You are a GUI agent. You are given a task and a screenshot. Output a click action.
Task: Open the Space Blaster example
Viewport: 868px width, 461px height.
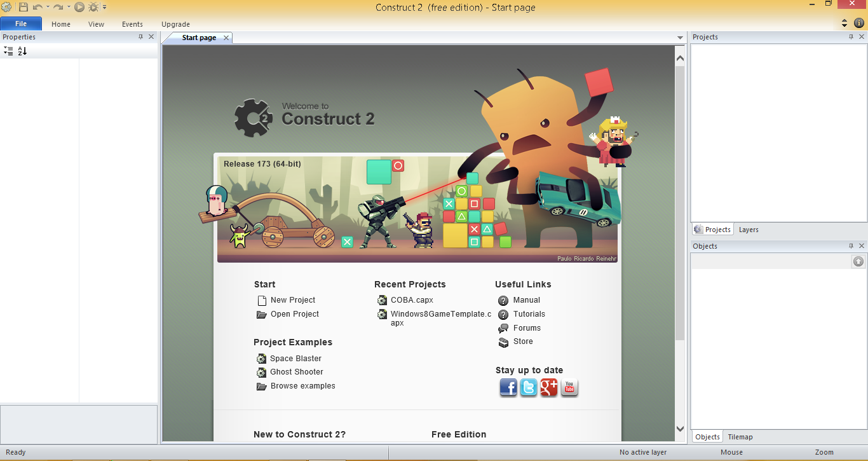tap(295, 359)
